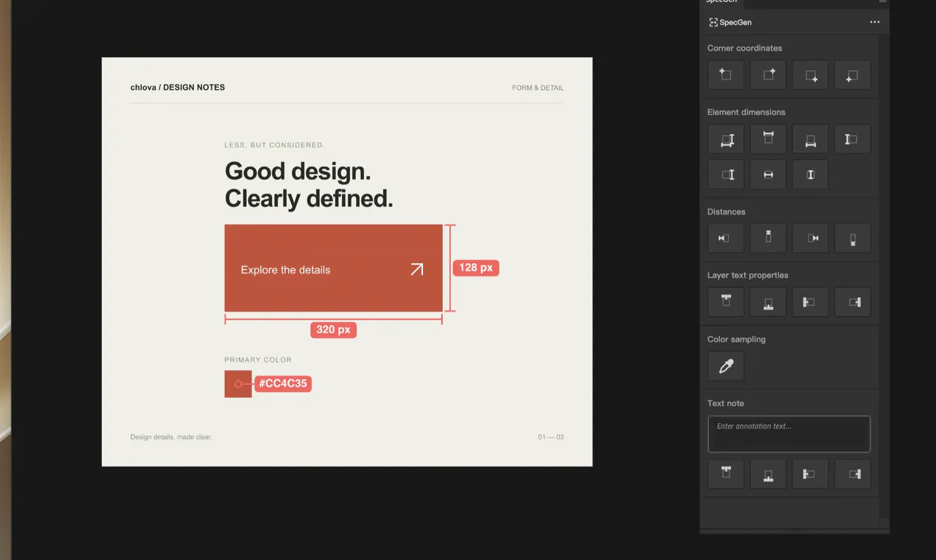The image size is (936, 560).
Task: Select the SpecGen panel tab
Action: 721,2
